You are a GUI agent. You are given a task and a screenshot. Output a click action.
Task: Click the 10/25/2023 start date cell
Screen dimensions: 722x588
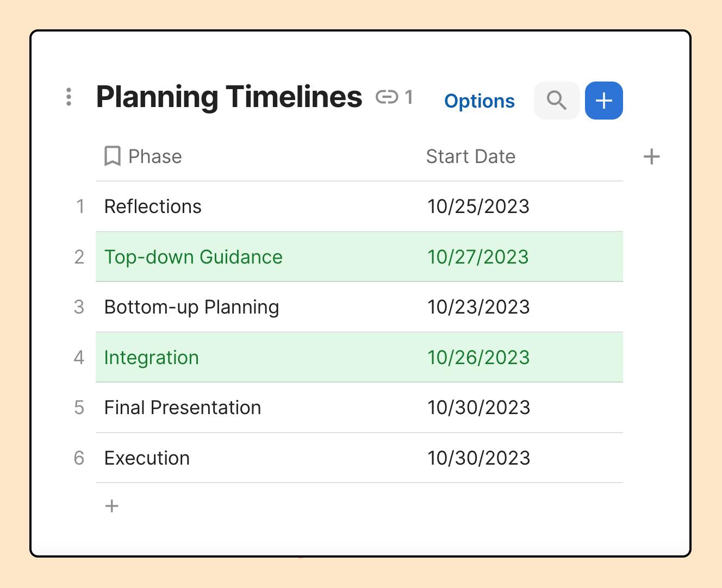point(478,207)
